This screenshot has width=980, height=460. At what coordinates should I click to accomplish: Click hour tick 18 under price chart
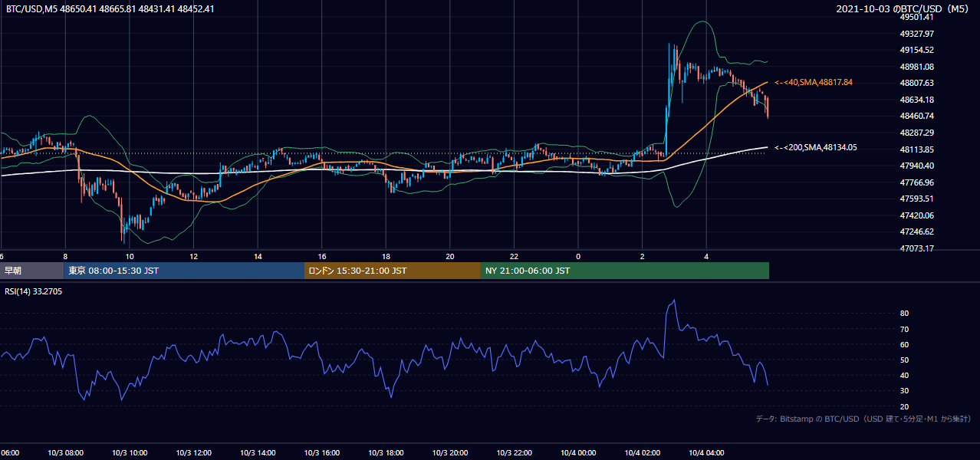pyautogui.click(x=386, y=257)
